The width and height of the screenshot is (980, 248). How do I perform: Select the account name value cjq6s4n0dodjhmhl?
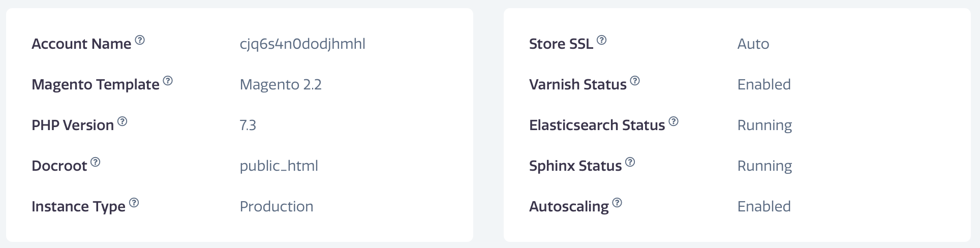click(x=302, y=44)
